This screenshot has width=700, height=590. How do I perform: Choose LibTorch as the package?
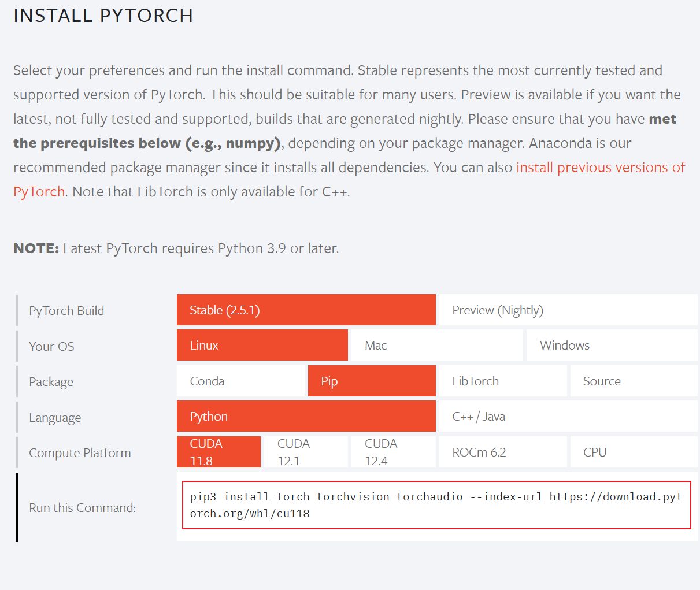pos(502,381)
